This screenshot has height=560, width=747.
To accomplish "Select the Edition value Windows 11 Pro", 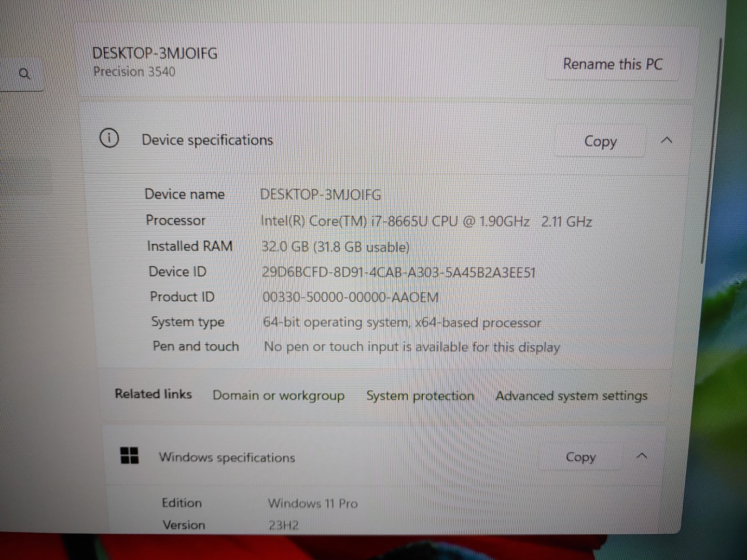I will (x=313, y=503).
